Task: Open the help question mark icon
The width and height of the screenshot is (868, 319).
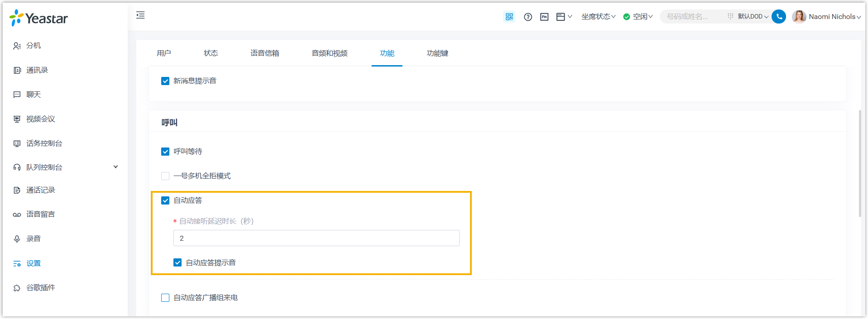Action: 528,17
